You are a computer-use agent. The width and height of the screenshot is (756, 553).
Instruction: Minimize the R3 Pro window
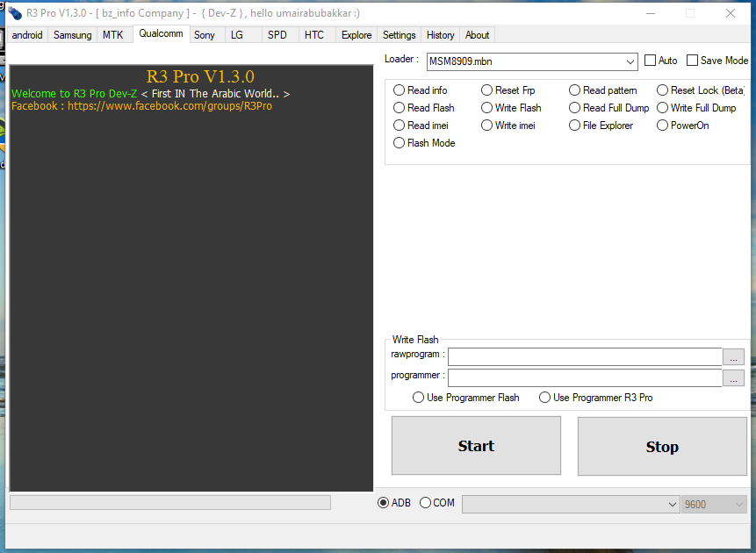click(651, 13)
